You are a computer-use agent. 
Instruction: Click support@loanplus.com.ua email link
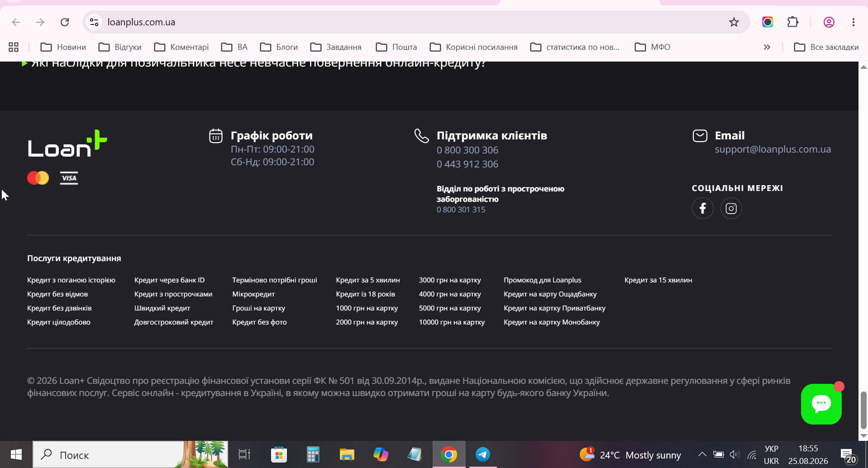click(773, 149)
